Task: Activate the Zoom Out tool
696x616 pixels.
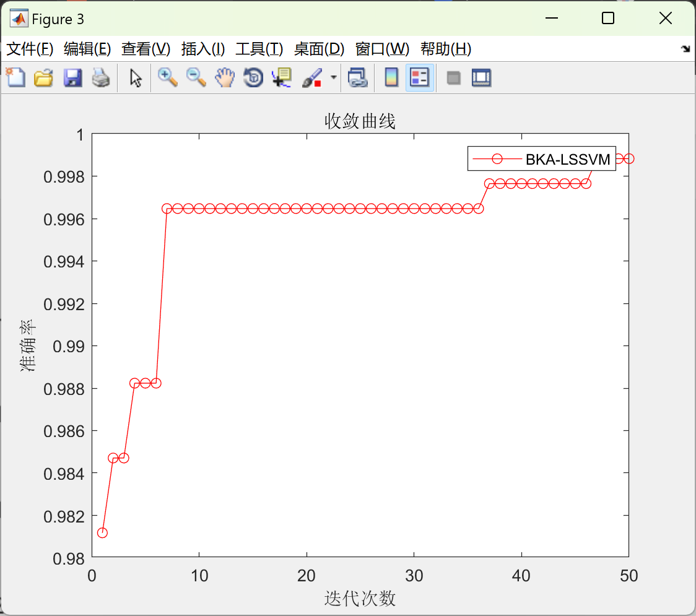Action: (x=196, y=77)
